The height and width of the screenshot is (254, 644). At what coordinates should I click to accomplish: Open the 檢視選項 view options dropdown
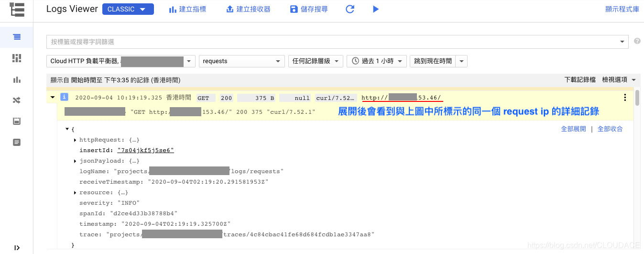pos(619,80)
